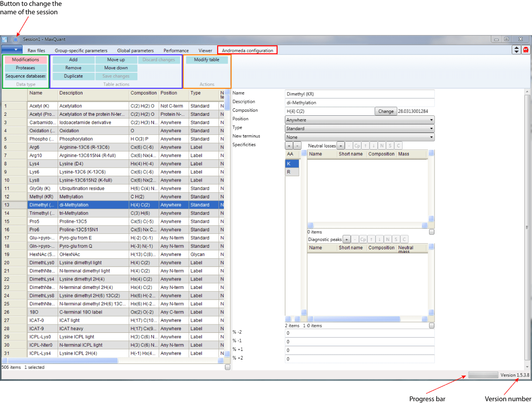Viewport: 532px width, 403px height.
Task: Click the session rename icon in title bar
Action: click(x=16, y=40)
